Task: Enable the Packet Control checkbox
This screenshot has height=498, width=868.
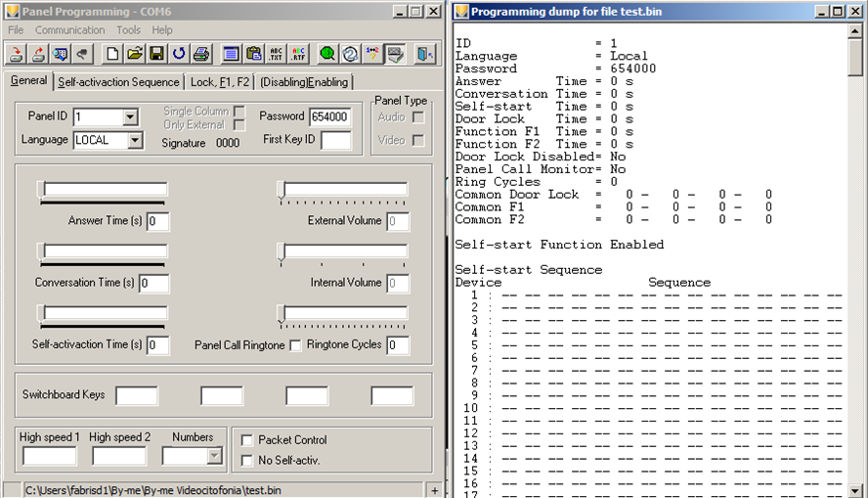Action: (x=247, y=440)
